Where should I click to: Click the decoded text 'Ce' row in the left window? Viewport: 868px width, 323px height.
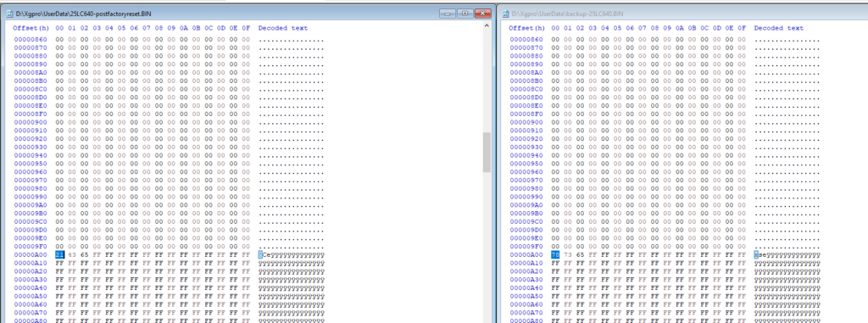(x=292, y=255)
